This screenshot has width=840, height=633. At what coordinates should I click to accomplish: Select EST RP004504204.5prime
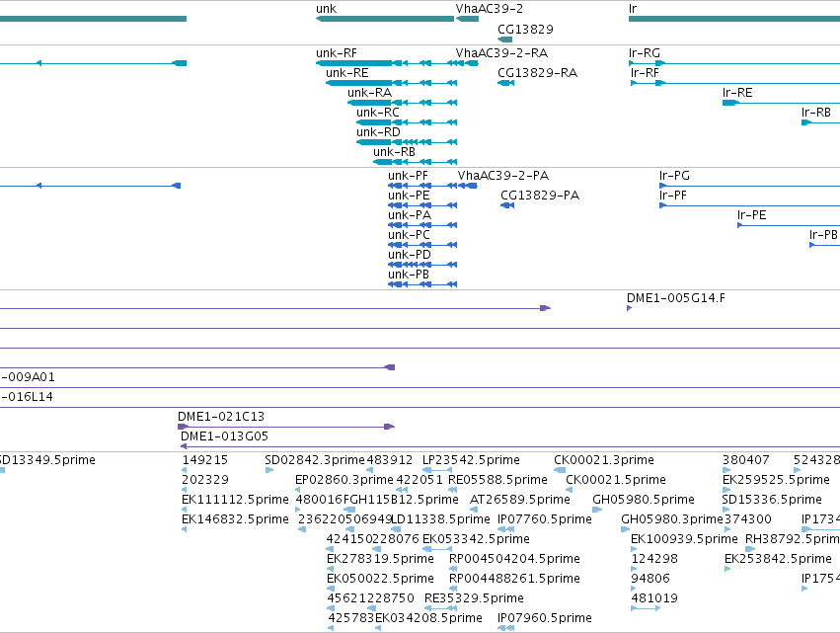[453, 569]
